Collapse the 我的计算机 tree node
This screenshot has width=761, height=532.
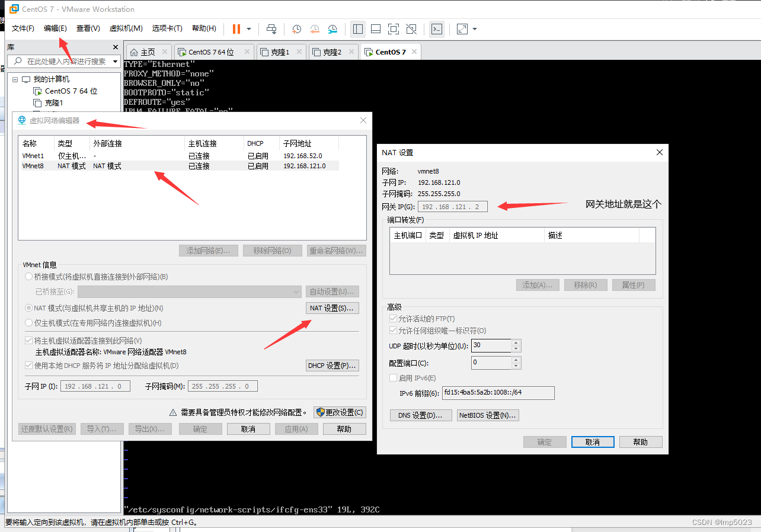coord(15,79)
